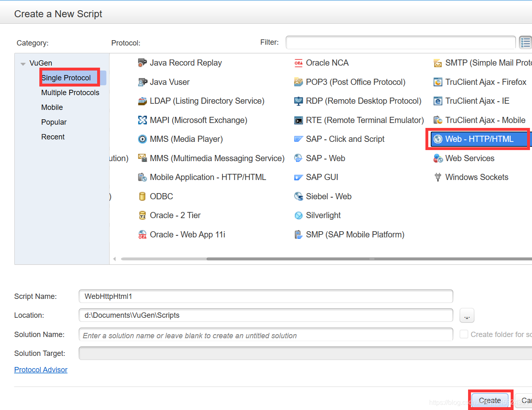
Task: Select the VuGen root category label
Action: click(x=41, y=63)
